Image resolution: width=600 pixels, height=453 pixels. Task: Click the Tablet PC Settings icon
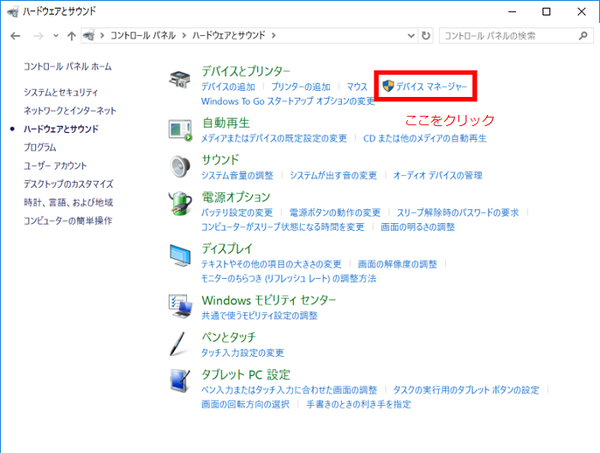pos(180,381)
